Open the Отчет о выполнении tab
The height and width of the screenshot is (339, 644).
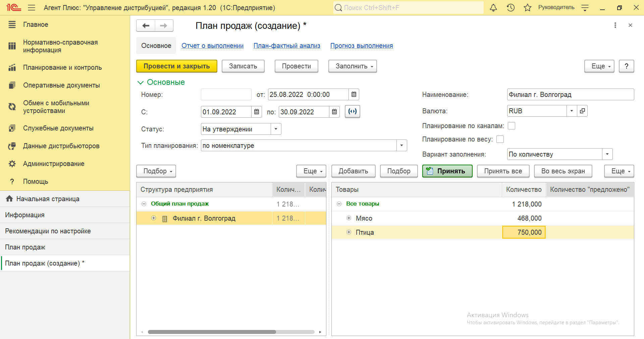tap(212, 46)
